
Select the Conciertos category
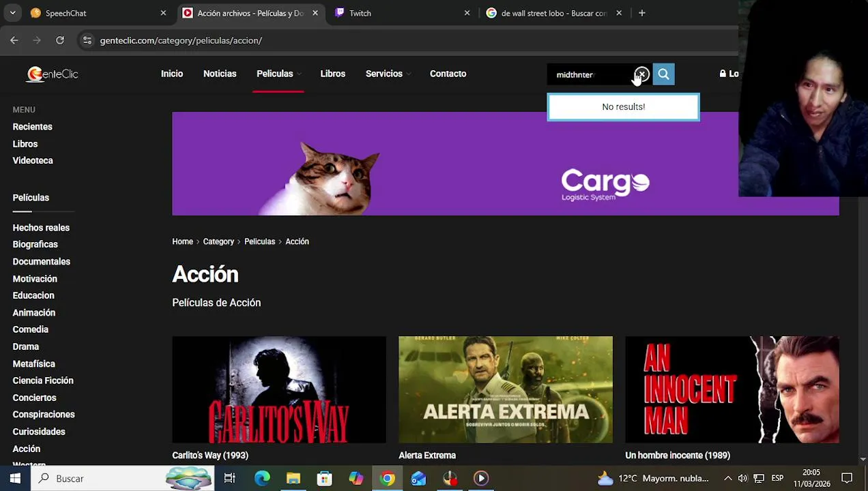tap(34, 398)
